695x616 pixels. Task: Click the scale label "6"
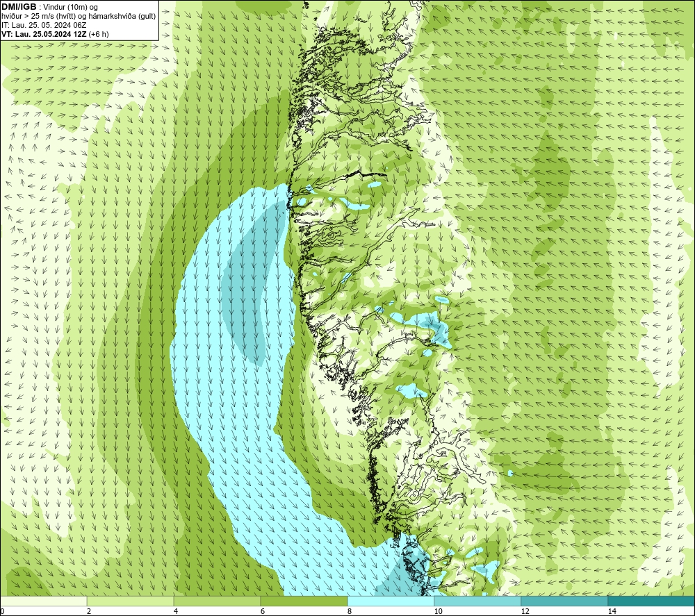point(263,611)
